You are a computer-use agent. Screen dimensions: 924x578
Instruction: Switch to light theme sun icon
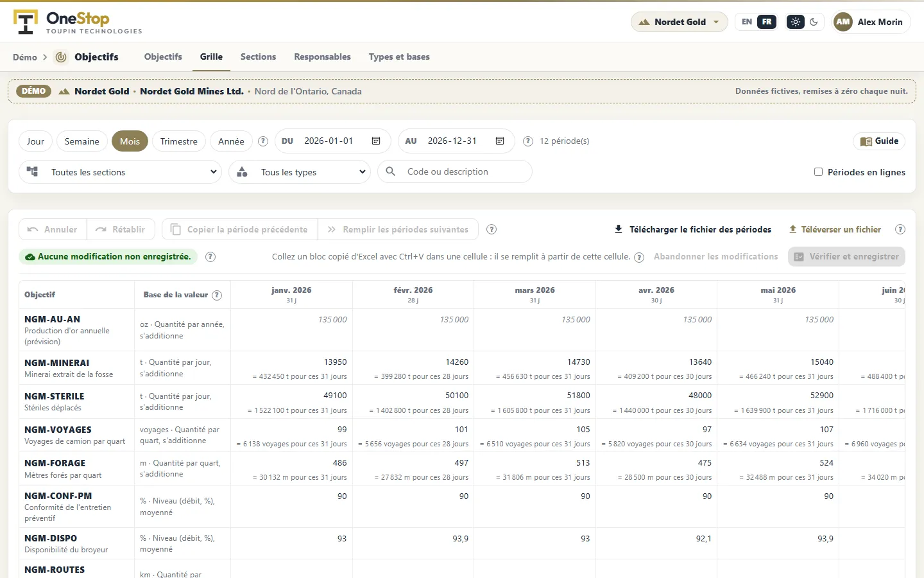[x=796, y=22]
